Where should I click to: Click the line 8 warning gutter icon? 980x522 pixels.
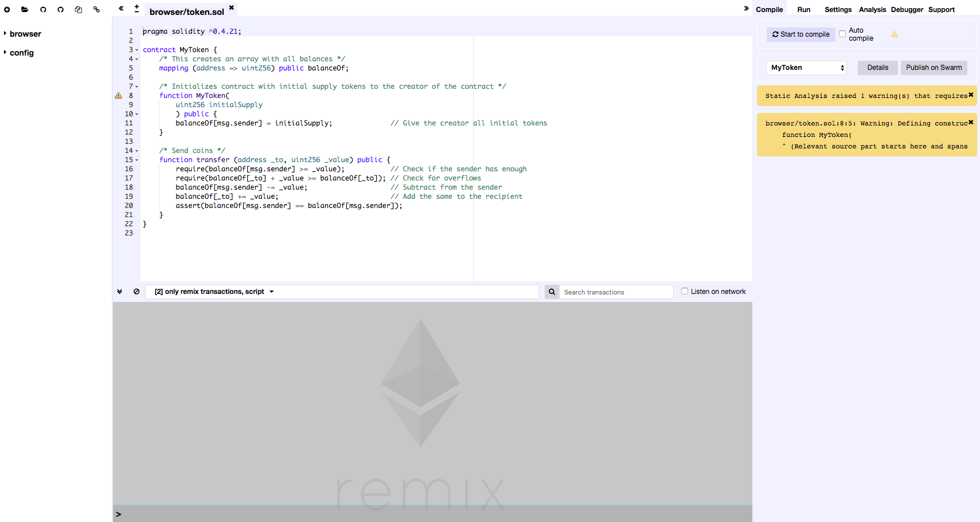coord(119,96)
